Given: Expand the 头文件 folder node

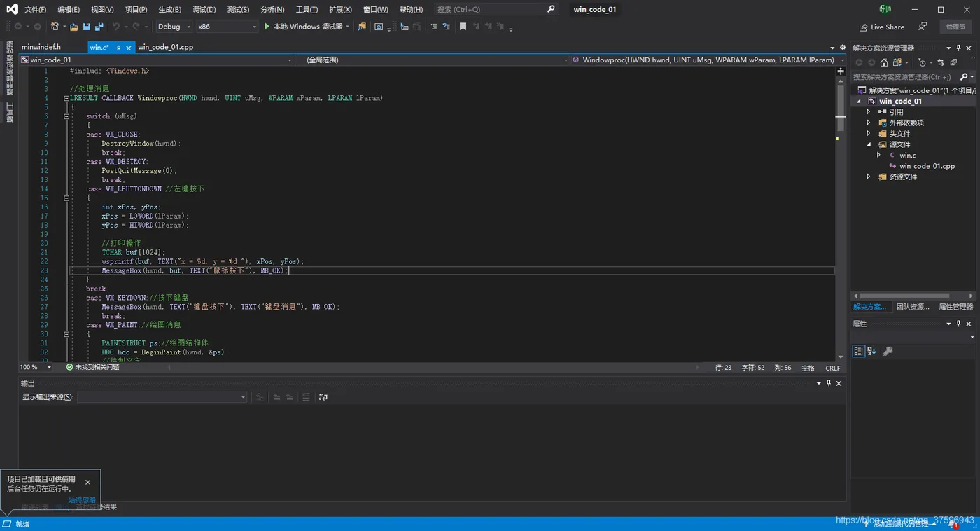Looking at the screenshot, I should pos(869,134).
